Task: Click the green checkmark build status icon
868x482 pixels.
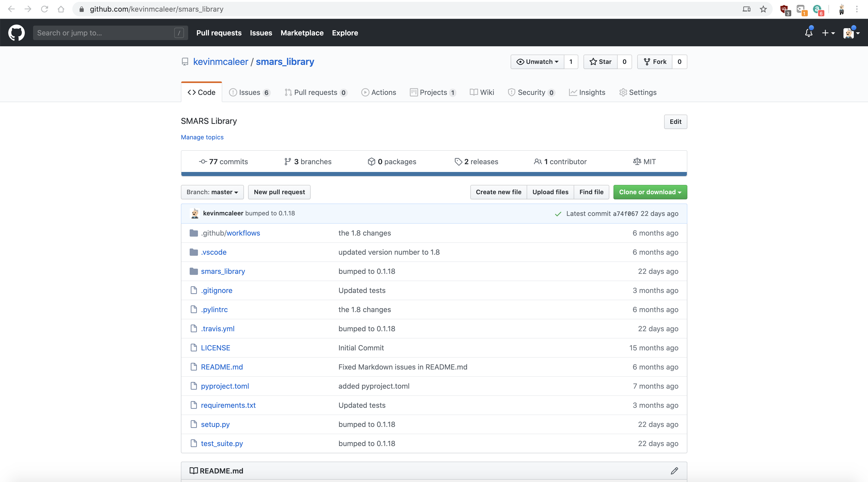Action: pyautogui.click(x=558, y=214)
